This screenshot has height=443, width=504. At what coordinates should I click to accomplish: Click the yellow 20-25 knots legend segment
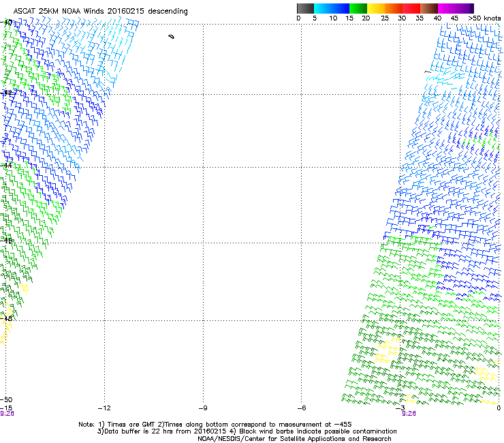(376, 8)
